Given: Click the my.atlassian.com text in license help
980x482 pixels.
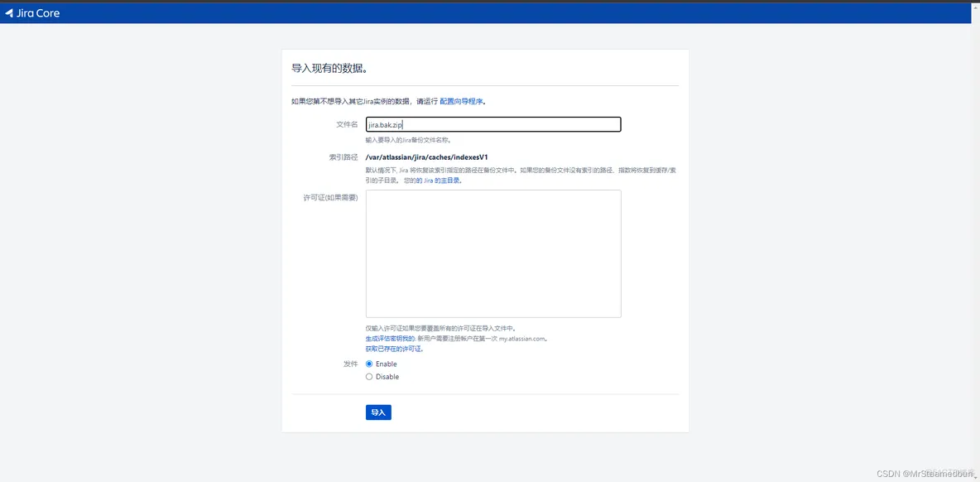Looking at the screenshot, I should point(522,339).
